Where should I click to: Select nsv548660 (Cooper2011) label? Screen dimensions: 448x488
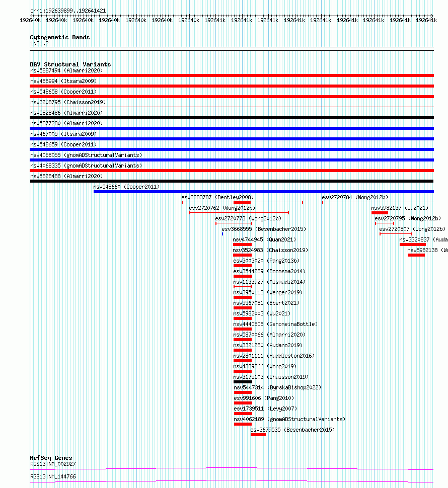126,187
